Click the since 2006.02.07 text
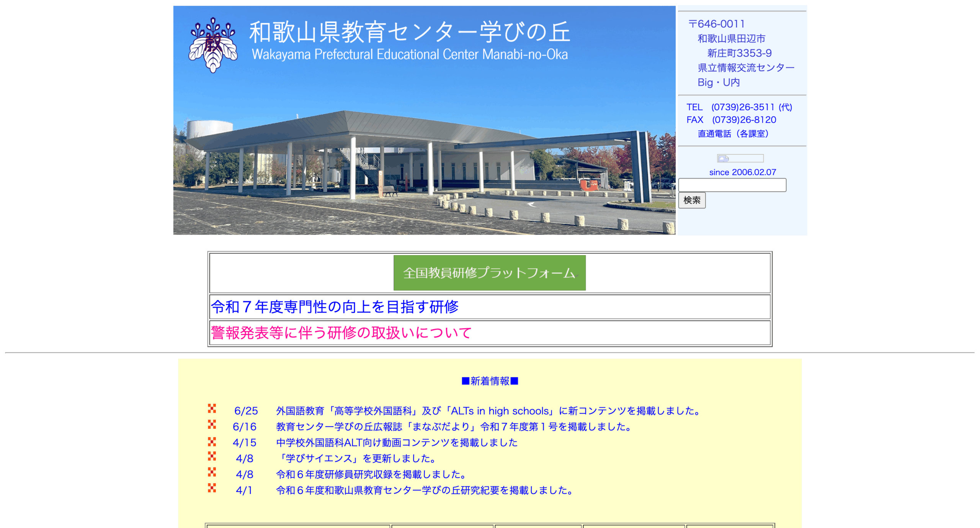This screenshot has height=528, width=980. [x=742, y=172]
